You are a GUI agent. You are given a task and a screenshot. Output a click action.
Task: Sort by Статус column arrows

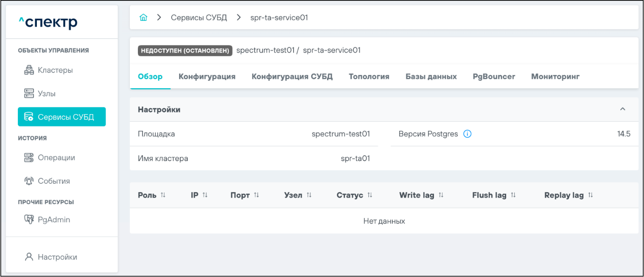pos(370,195)
